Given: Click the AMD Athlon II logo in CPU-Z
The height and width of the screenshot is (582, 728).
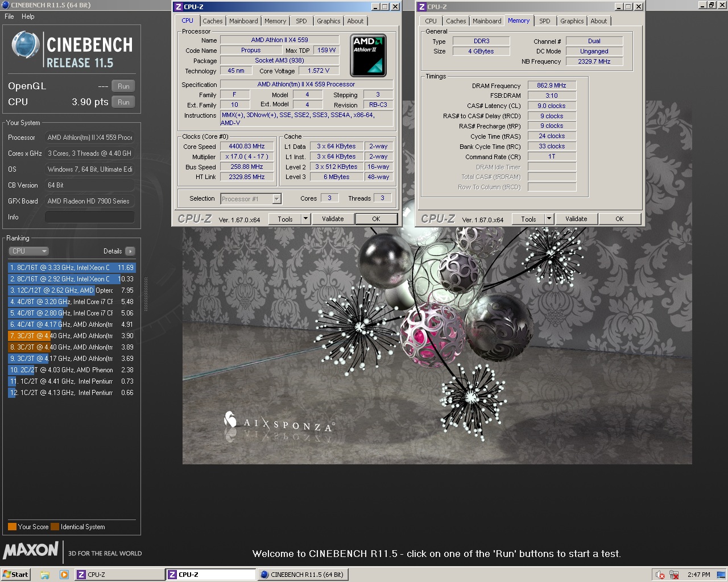Looking at the screenshot, I should pyautogui.click(x=368, y=55).
